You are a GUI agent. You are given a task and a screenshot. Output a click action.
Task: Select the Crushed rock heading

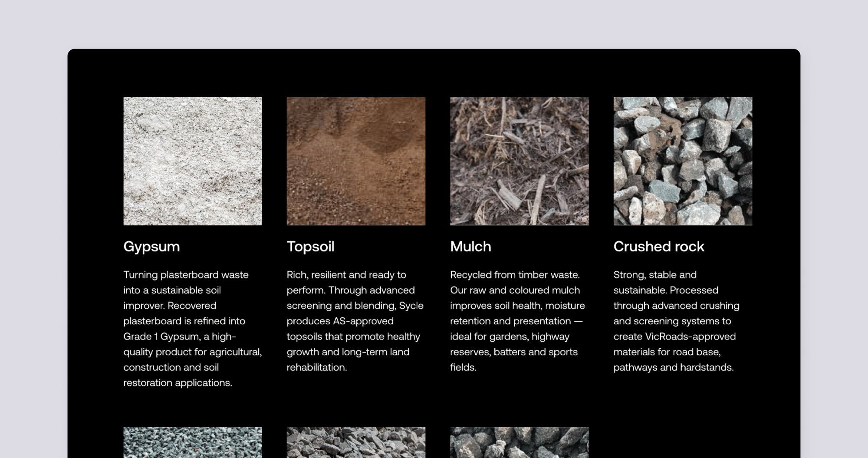659,247
